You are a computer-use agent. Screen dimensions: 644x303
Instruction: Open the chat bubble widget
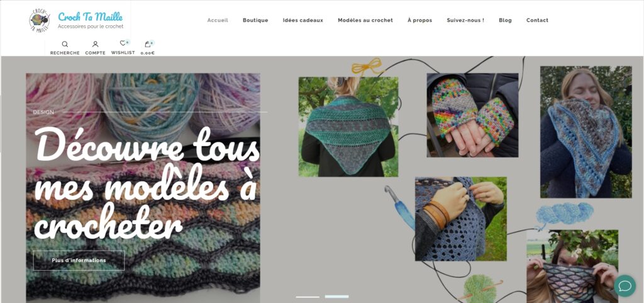625,285
